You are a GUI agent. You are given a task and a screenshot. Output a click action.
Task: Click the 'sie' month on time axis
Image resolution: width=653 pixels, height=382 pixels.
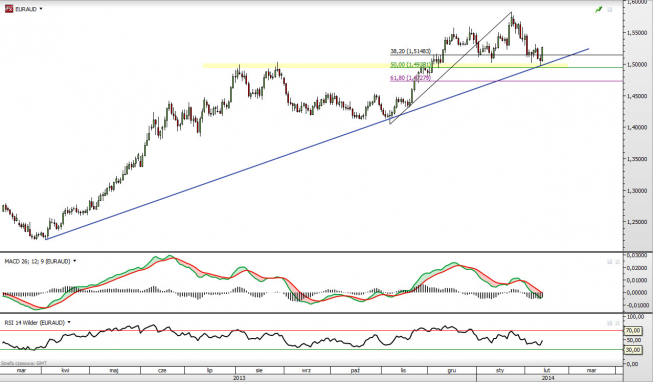point(259,370)
